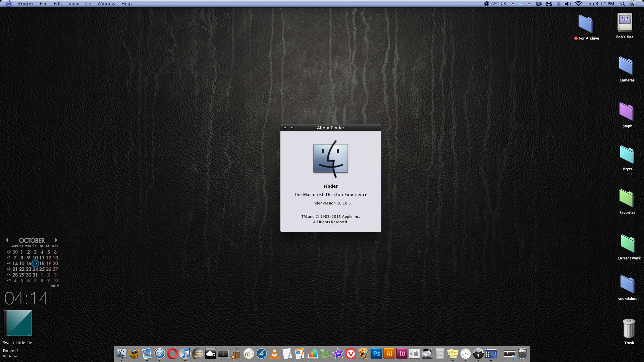The image size is (644, 362).
Task: Open the analog clock app in dock
Action: coord(466,354)
